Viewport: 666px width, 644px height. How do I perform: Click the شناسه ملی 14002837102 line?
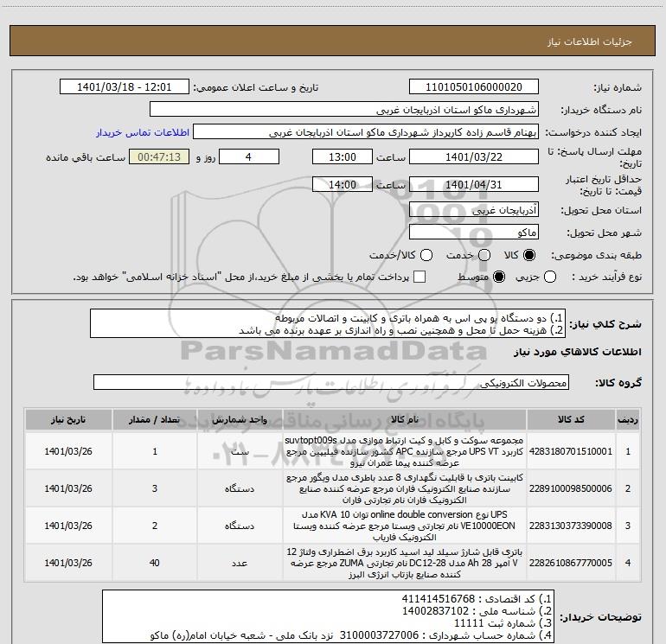click(x=477, y=611)
